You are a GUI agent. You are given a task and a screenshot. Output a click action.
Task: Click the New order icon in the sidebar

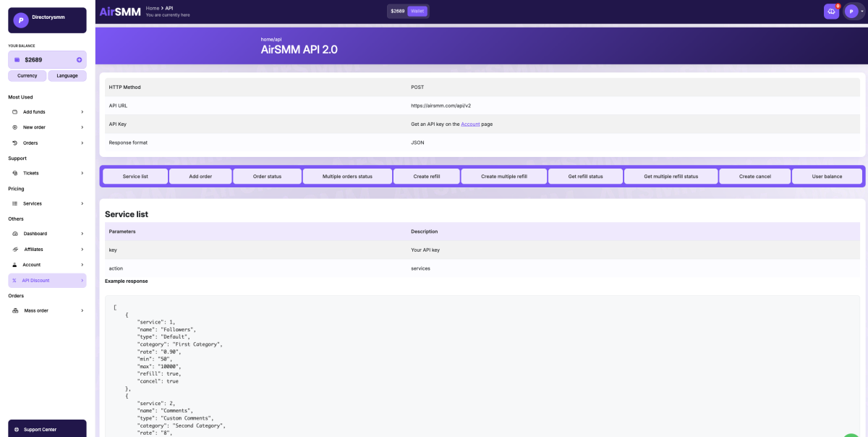[15, 127]
